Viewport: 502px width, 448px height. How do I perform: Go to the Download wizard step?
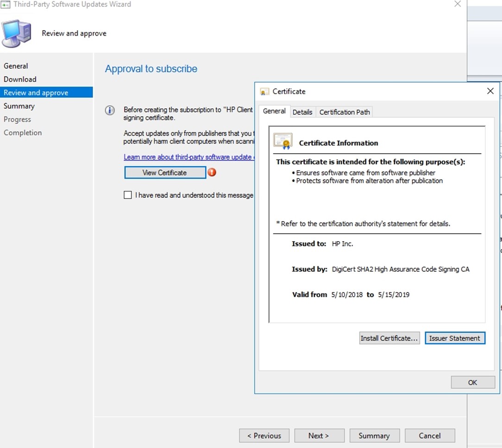(20, 79)
